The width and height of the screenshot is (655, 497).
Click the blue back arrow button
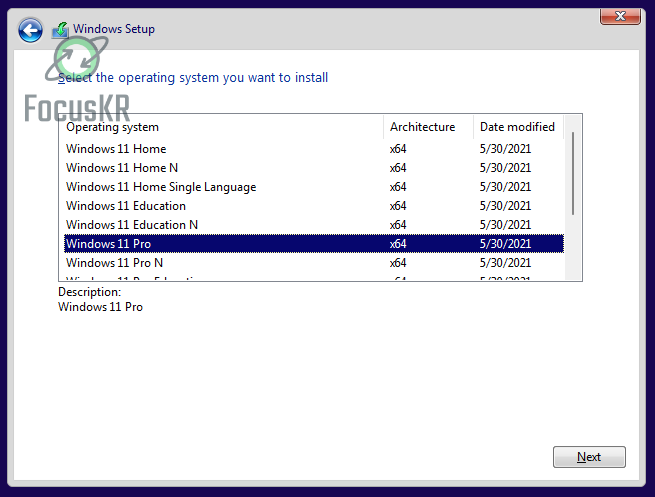[30, 30]
